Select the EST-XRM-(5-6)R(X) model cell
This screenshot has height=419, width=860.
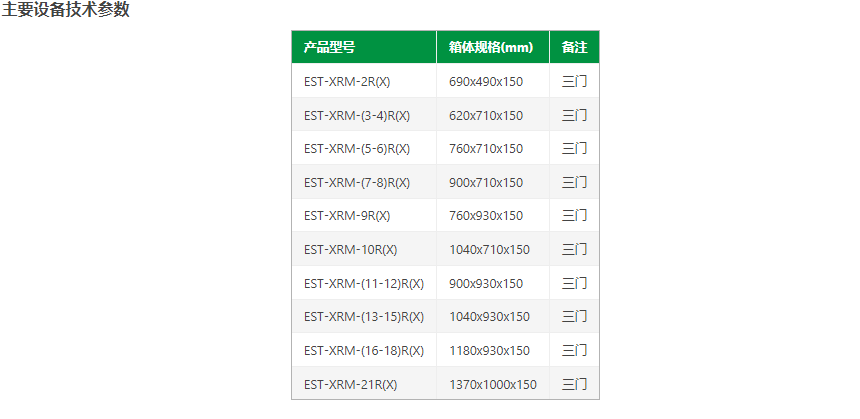(x=357, y=149)
